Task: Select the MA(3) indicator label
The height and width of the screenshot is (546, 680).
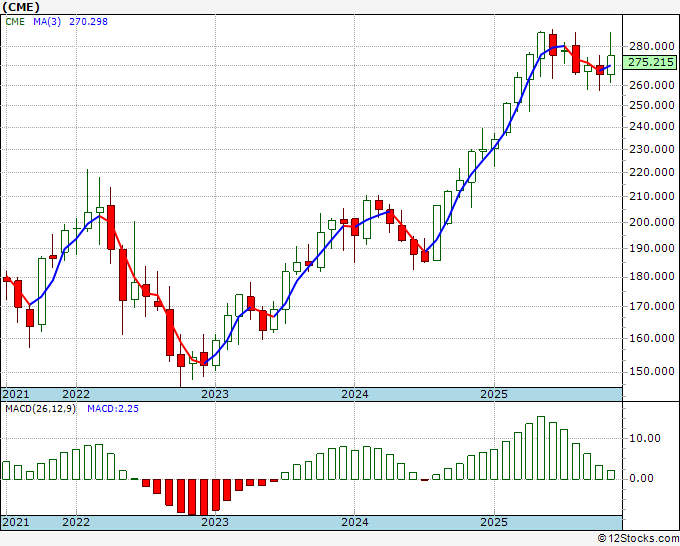Action: (x=47, y=22)
